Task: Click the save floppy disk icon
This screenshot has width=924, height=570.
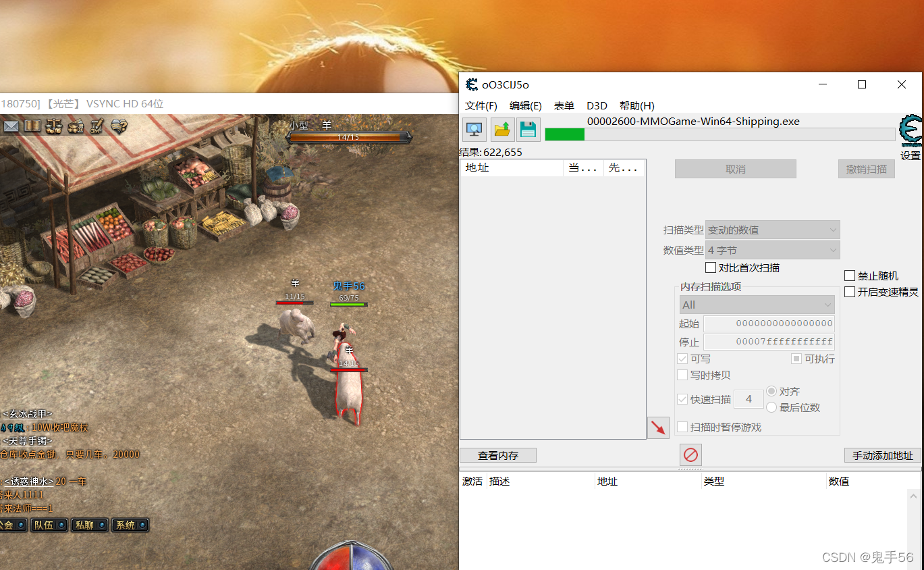Action: pyautogui.click(x=528, y=129)
